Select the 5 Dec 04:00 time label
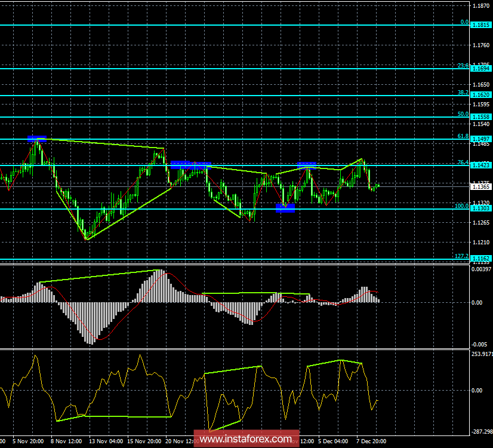Screen dimensions: 493x448 click(331, 442)
